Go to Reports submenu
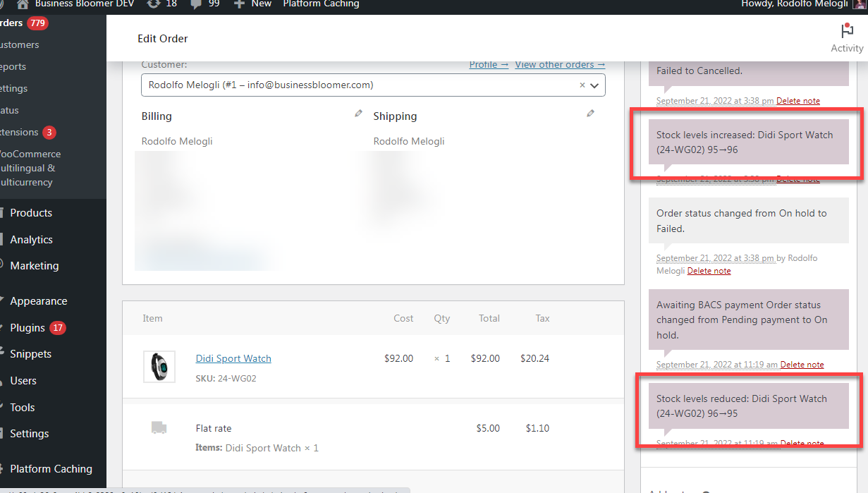 13,66
